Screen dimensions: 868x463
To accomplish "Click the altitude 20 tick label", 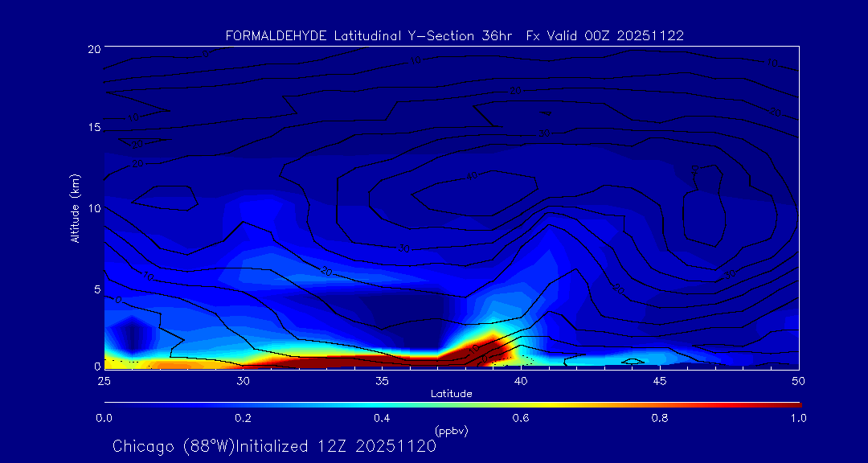I will click(x=93, y=48).
